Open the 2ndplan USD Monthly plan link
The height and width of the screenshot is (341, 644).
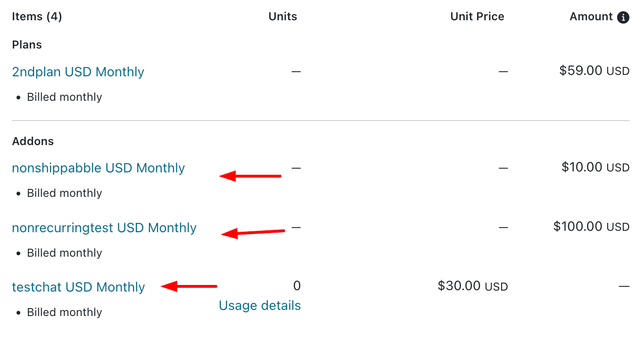tap(78, 72)
